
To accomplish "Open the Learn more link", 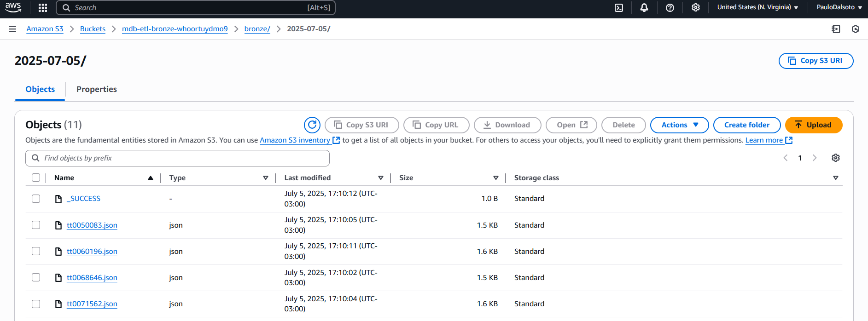I will (x=764, y=140).
